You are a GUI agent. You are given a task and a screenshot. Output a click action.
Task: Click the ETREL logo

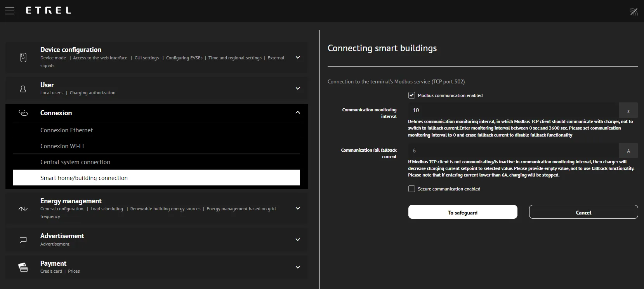(x=49, y=10)
